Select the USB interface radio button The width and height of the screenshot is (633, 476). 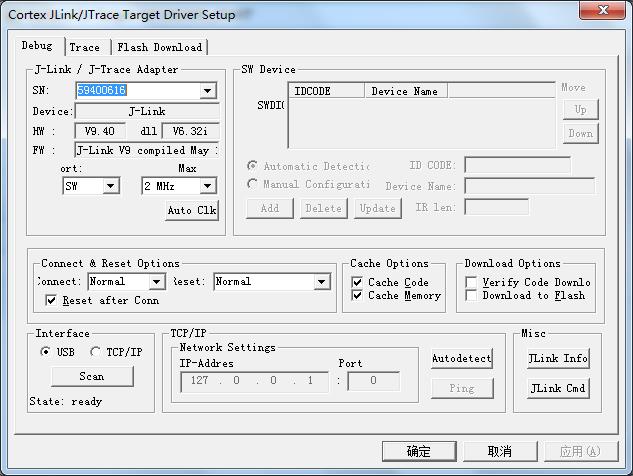tap(46, 352)
